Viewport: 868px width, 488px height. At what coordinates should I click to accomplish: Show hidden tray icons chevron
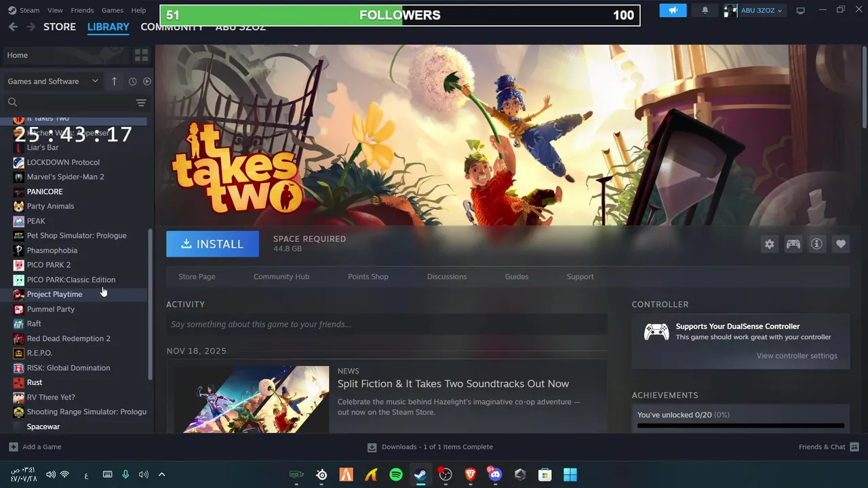[x=161, y=474]
